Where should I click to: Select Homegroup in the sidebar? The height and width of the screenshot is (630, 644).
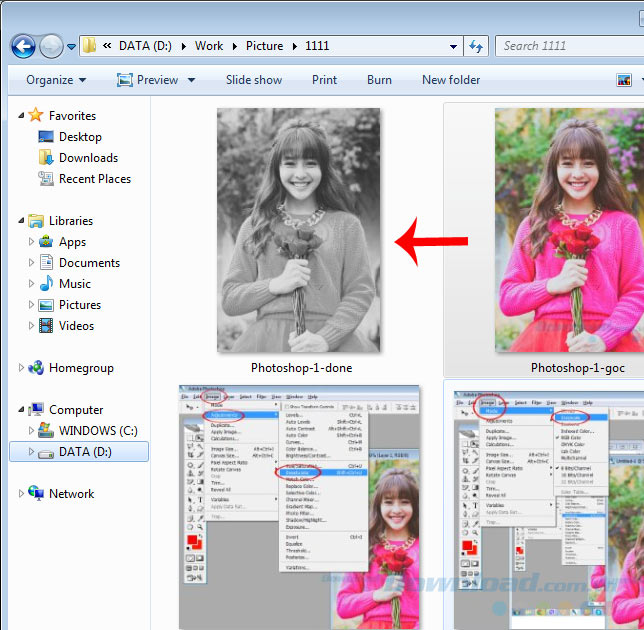[80, 368]
